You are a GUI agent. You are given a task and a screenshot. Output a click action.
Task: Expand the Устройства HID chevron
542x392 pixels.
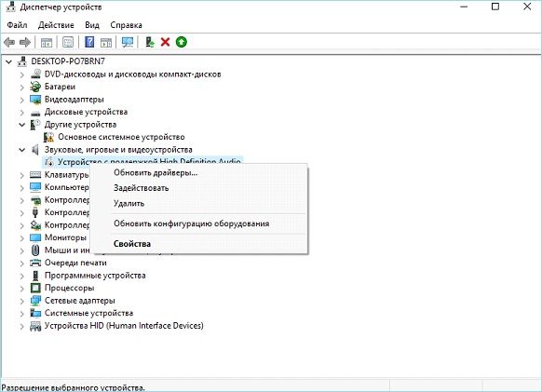(x=21, y=326)
